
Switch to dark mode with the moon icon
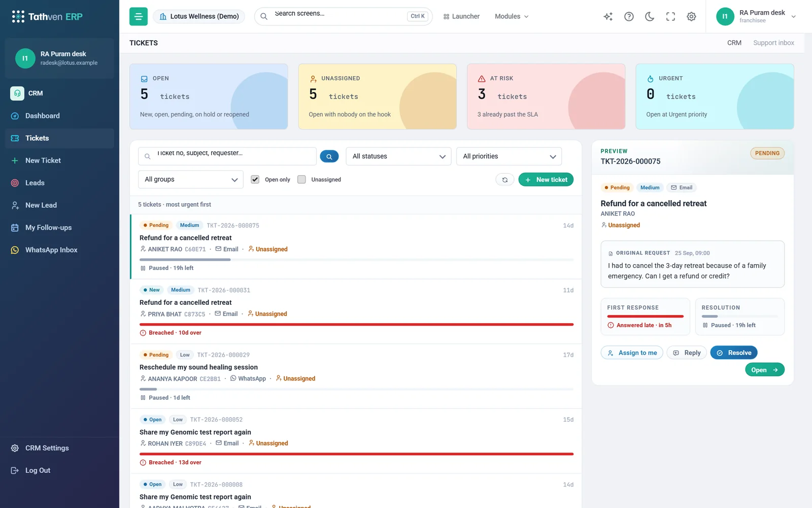point(650,16)
